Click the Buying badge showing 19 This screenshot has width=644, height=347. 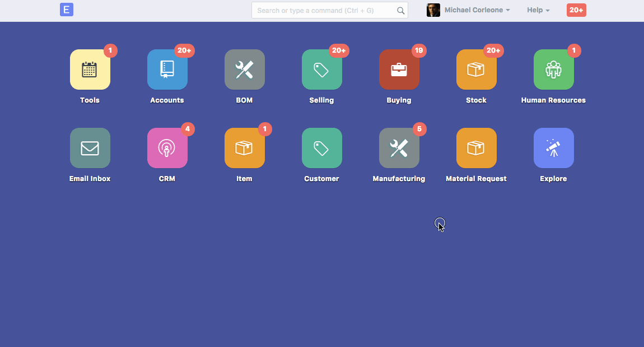419,50
